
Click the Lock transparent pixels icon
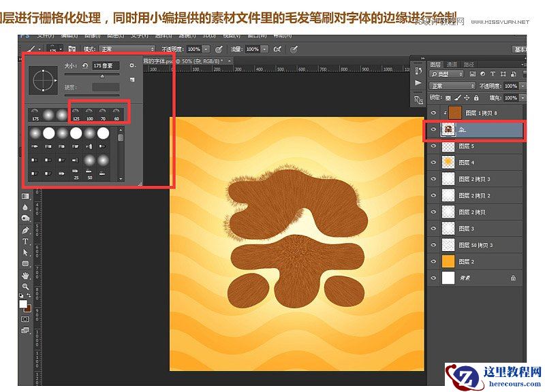pyautogui.click(x=448, y=98)
